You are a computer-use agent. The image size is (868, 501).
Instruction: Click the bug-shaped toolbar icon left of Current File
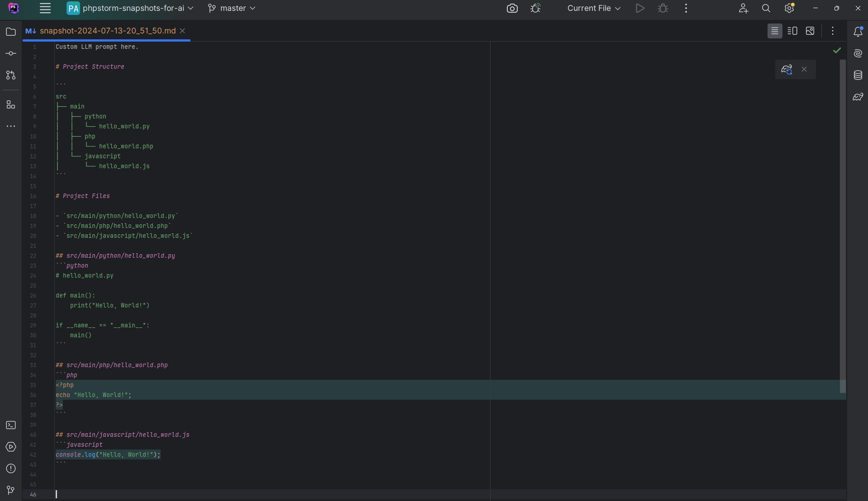click(x=535, y=8)
